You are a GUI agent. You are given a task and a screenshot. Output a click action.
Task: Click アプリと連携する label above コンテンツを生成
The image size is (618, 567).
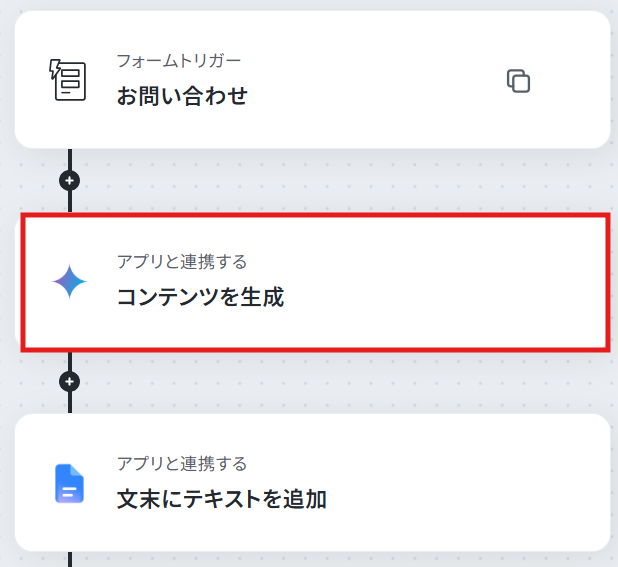click(182, 262)
